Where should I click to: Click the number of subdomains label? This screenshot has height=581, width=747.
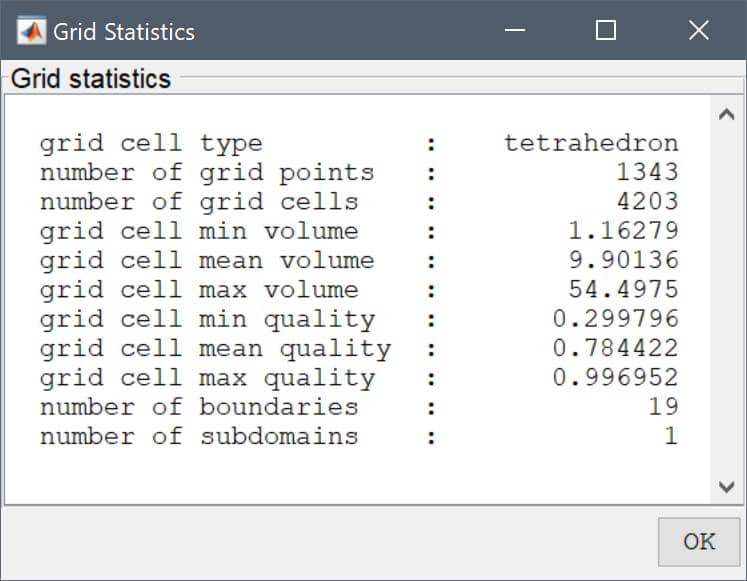coord(199,437)
